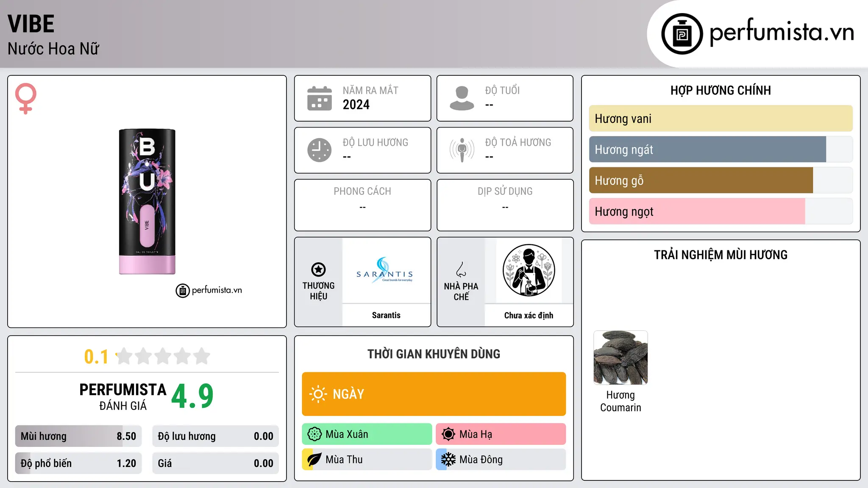Click the Hương gỗ accord bar
This screenshot has width=868, height=488.
tap(721, 180)
